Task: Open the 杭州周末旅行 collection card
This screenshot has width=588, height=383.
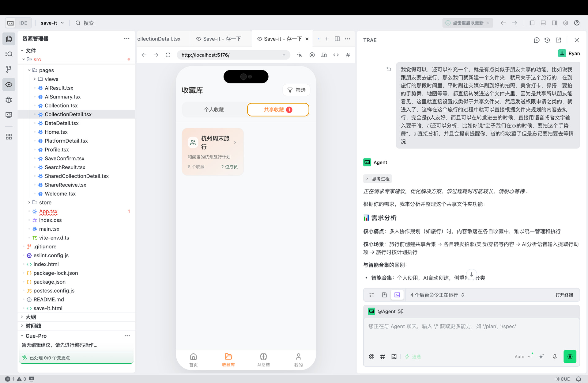Action: 213,152
